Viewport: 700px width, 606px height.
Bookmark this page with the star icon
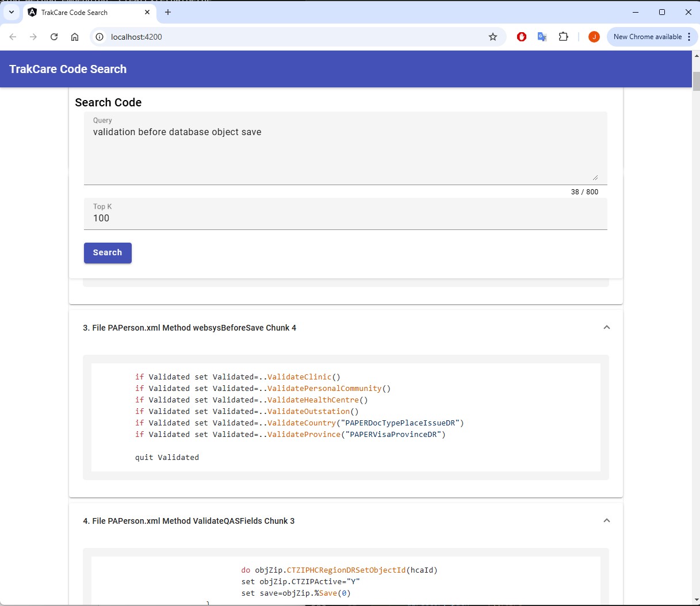click(493, 37)
